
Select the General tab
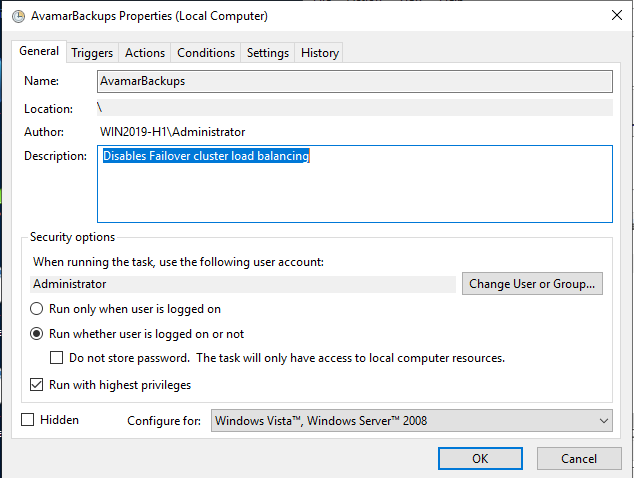tap(39, 52)
